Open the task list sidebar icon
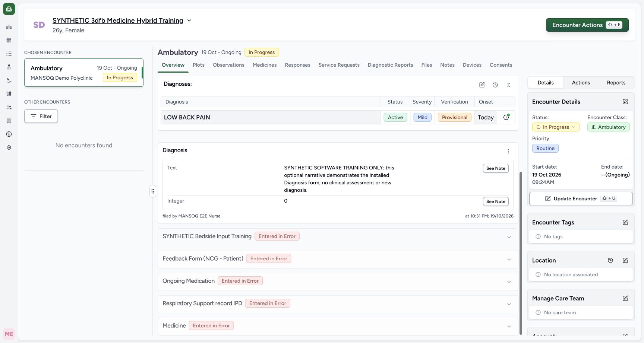Image resolution: width=644 pixels, height=343 pixels. 9,54
